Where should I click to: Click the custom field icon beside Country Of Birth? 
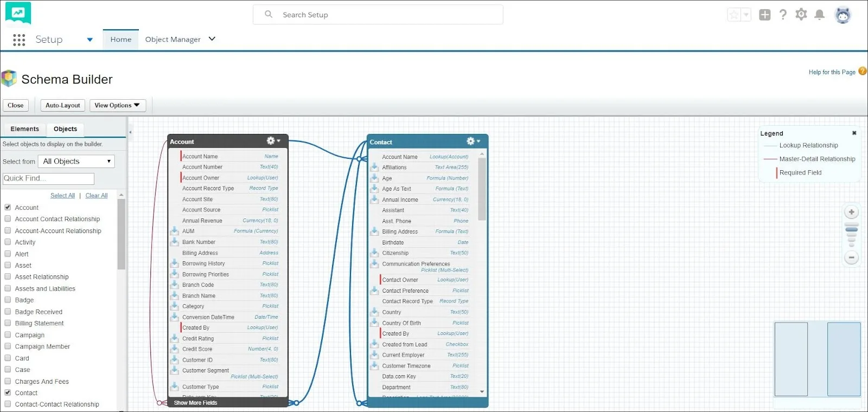tap(374, 323)
